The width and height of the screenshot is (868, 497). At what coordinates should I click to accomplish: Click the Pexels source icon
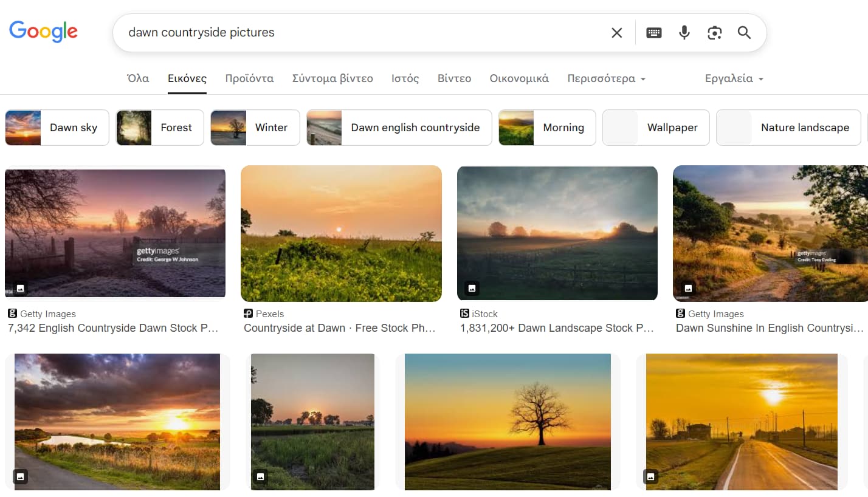coord(248,314)
